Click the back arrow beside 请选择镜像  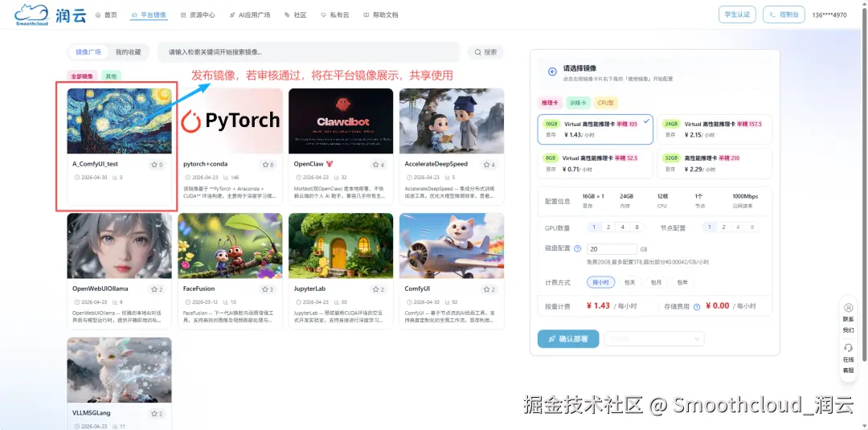pos(552,72)
